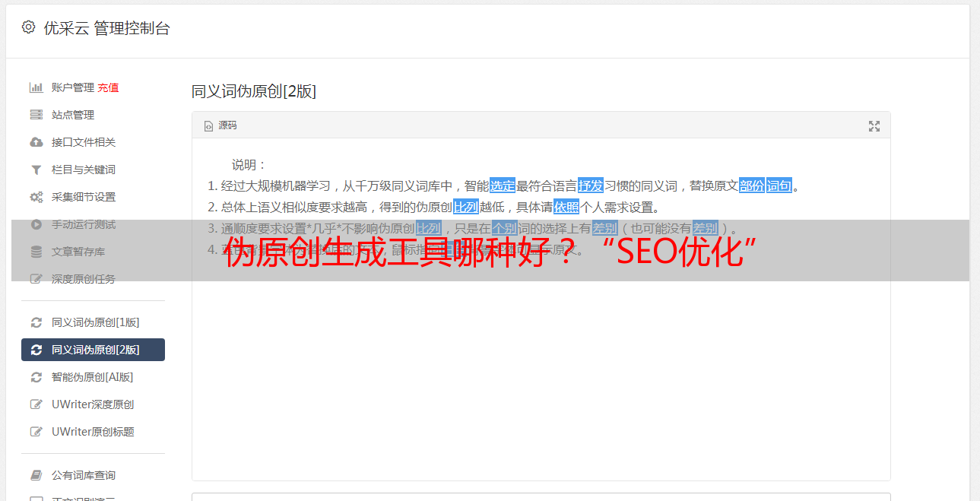Click highlighted word 抒发 in the editor
980x501 pixels.
tap(591, 185)
